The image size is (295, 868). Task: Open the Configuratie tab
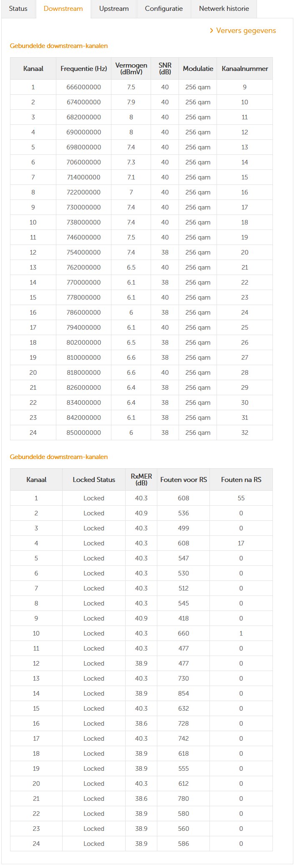164,9
